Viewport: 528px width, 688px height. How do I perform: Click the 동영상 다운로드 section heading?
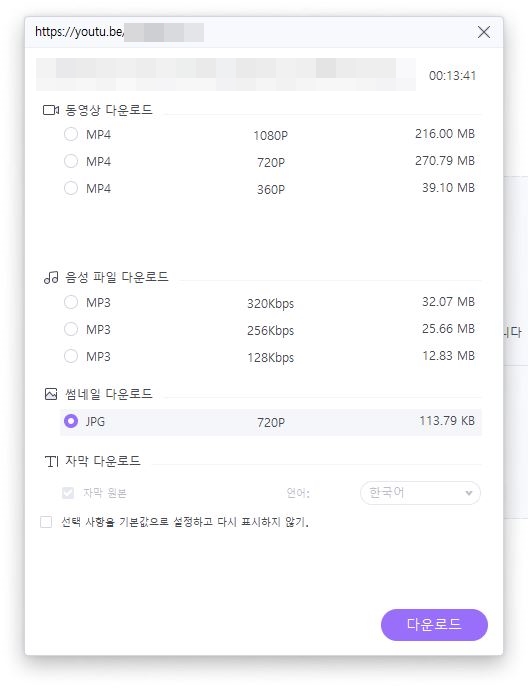[x=109, y=110]
